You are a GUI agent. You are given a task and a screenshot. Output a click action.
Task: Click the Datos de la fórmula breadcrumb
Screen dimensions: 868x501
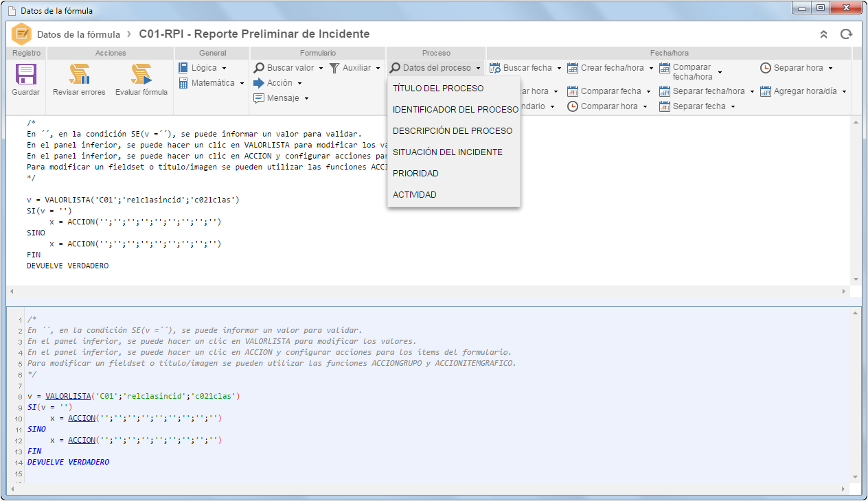[x=78, y=34]
